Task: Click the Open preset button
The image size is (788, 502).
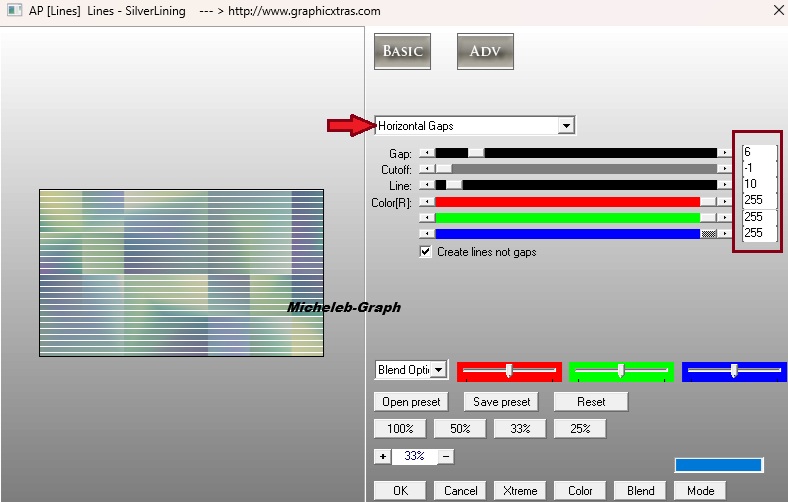Action: [x=412, y=402]
